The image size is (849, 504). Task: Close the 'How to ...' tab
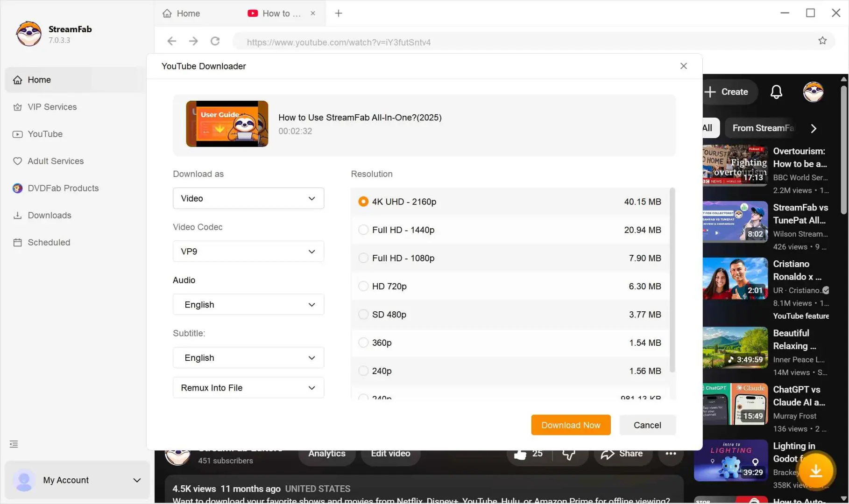tap(313, 14)
